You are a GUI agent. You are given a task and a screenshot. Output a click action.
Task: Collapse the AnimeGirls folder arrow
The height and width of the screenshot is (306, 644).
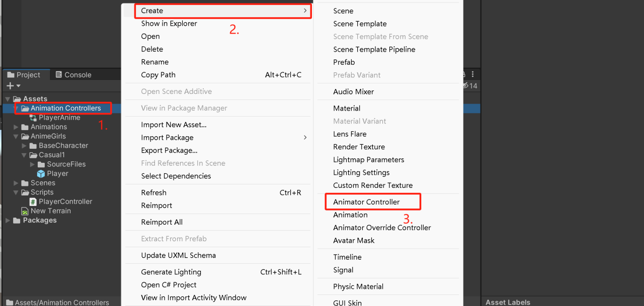(16, 136)
